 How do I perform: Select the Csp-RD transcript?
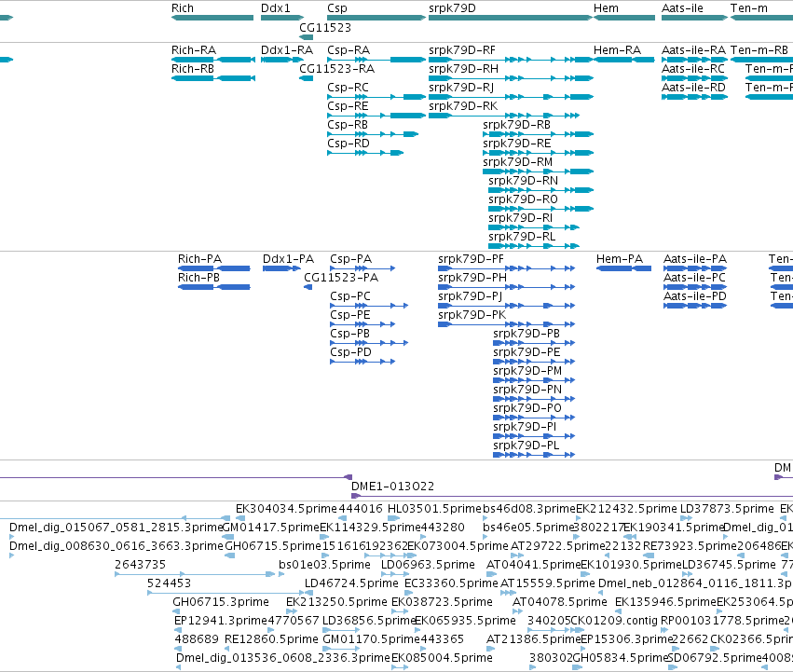tap(365, 153)
